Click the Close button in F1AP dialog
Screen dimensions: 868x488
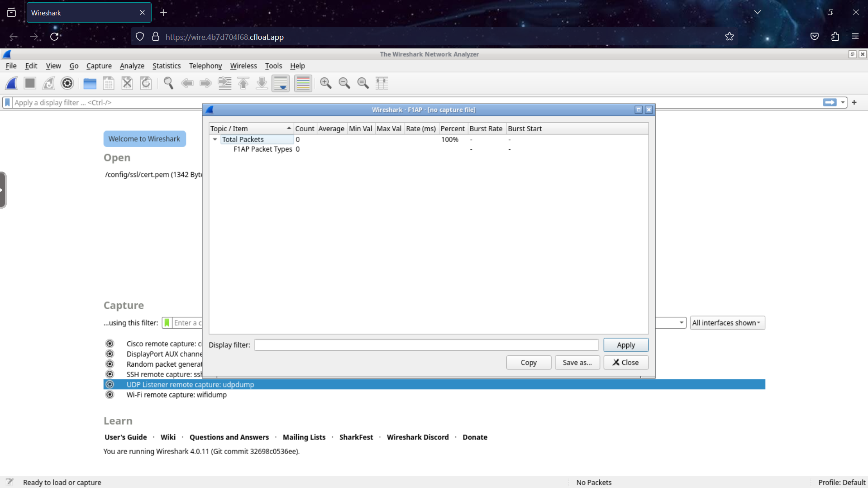pyautogui.click(x=625, y=363)
